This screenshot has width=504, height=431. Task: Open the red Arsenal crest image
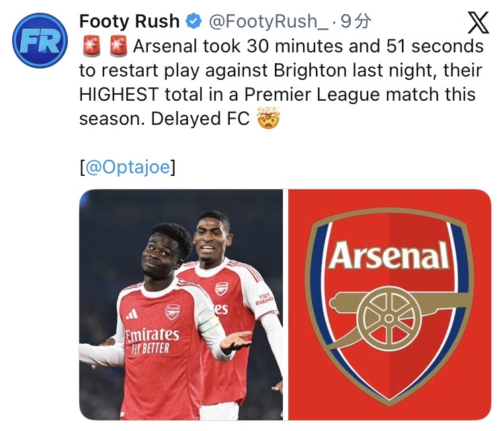coord(390,304)
